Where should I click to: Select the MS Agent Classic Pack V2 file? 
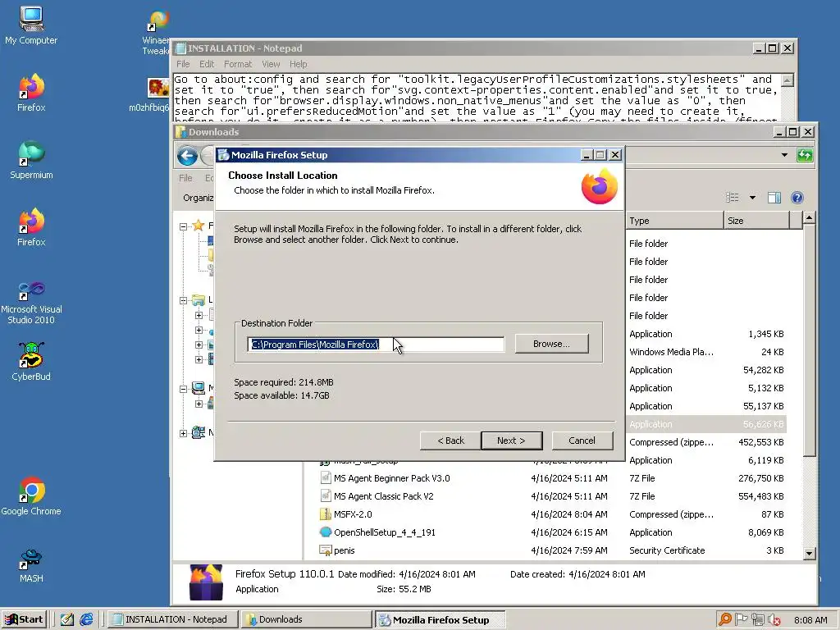tap(384, 496)
